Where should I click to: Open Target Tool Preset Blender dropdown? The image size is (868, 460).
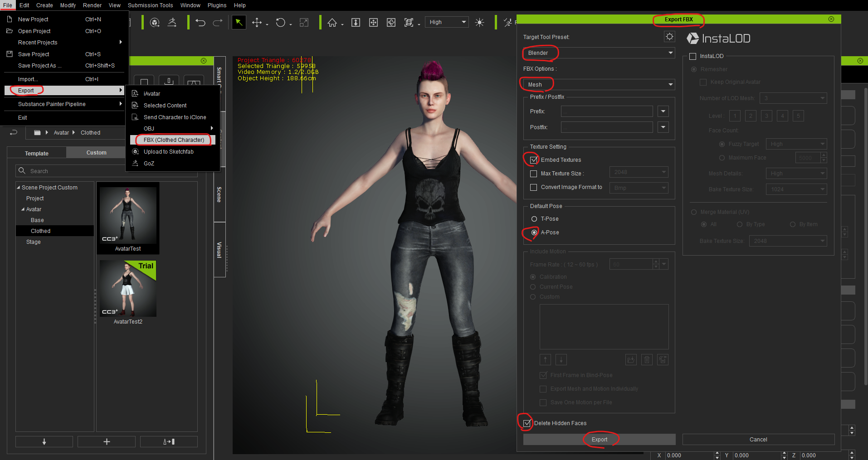pyautogui.click(x=599, y=53)
